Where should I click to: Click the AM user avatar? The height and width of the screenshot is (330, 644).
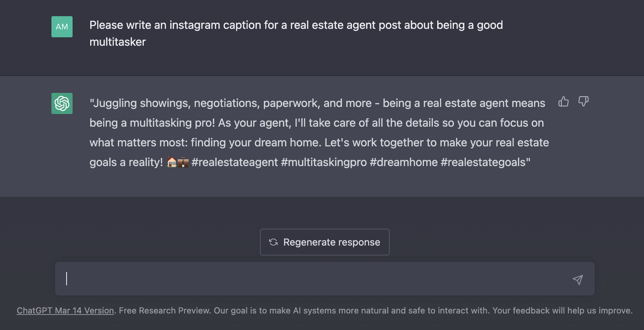point(62,27)
